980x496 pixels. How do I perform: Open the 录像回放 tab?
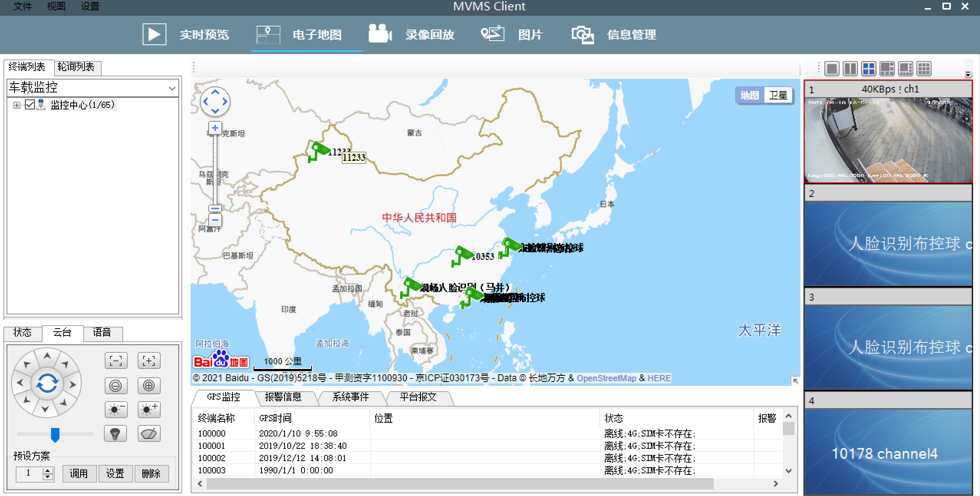click(x=430, y=35)
